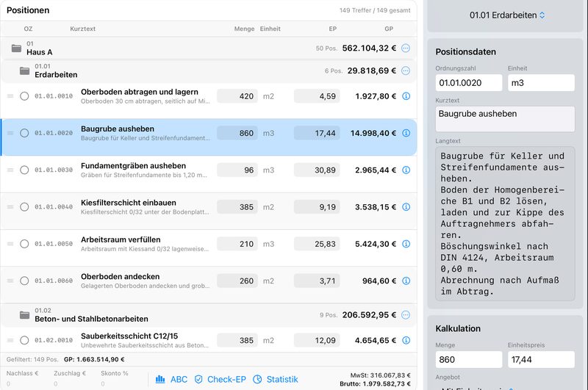The image size is (588, 390).
Task: Select radio circle for Fundamentgräben ausheben
Action: (24, 170)
